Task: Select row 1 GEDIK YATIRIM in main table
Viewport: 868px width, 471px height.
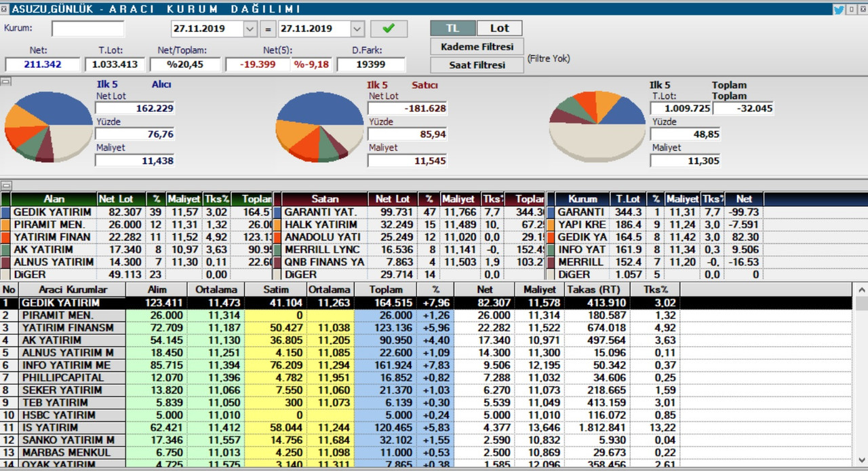Action: coord(427,303)
